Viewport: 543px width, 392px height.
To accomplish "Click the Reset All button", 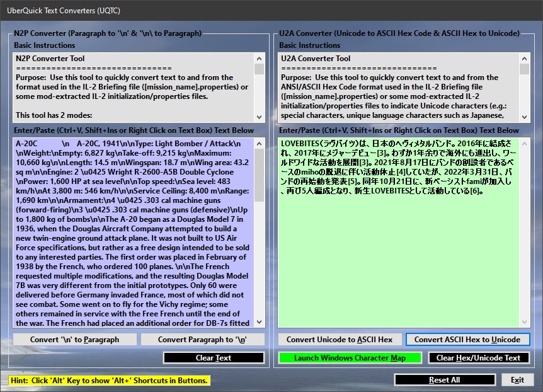I will pos(445,380).
